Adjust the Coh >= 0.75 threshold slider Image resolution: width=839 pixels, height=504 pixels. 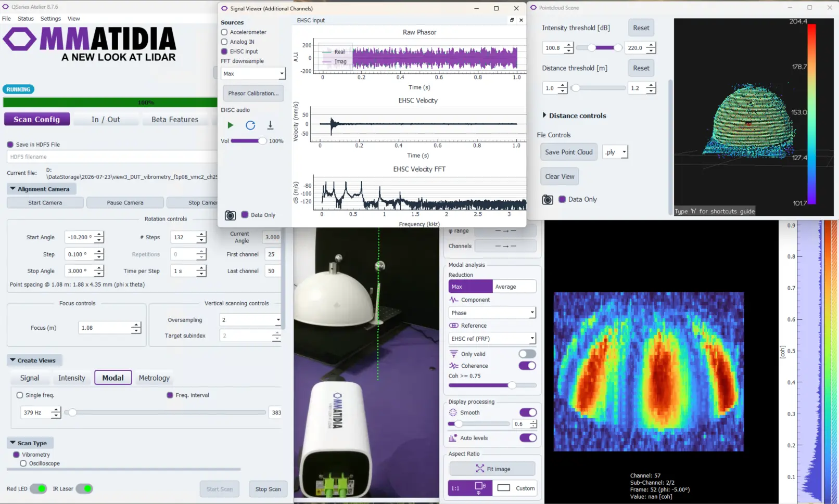(x=492, y=385)
